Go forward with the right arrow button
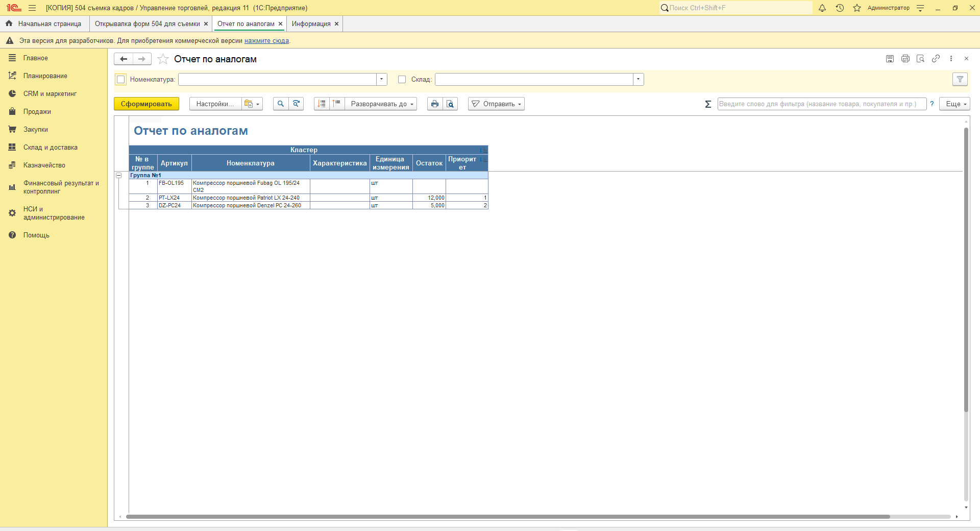The width and height of the screenshot is (980, 531). (142, 59)
